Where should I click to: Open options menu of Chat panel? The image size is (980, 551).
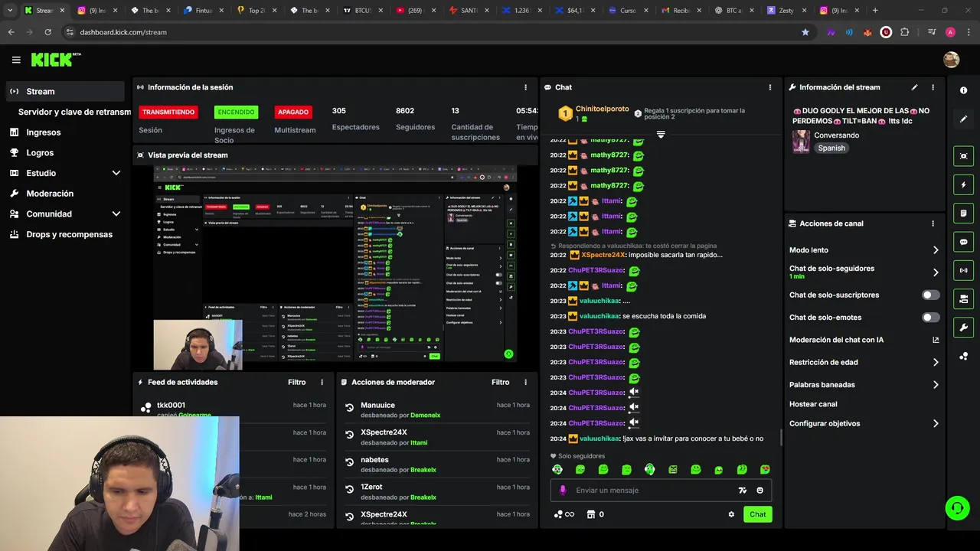pos(769,87)
